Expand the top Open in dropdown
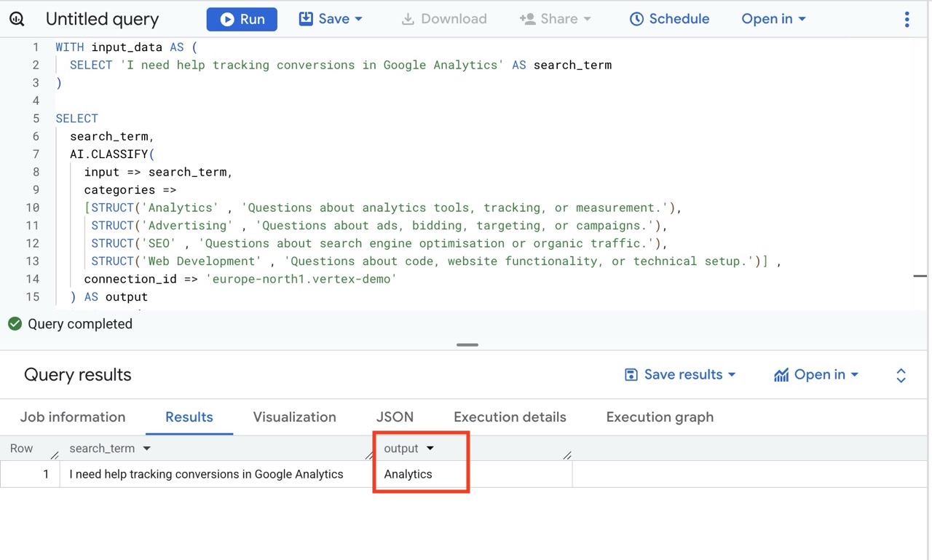The image size is (932, 560). pyautogui.click(x=773, y=19)
